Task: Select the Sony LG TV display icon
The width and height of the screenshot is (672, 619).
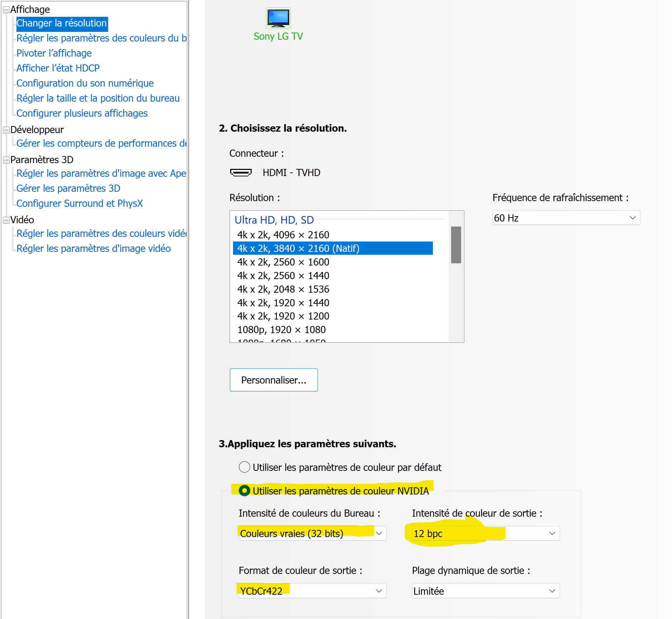Action: (x=278, y=19)
